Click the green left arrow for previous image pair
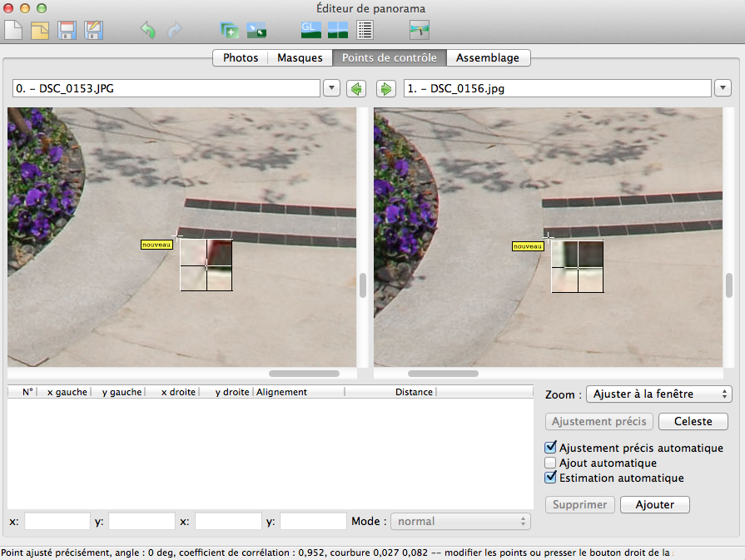 (x=356, y=88)
